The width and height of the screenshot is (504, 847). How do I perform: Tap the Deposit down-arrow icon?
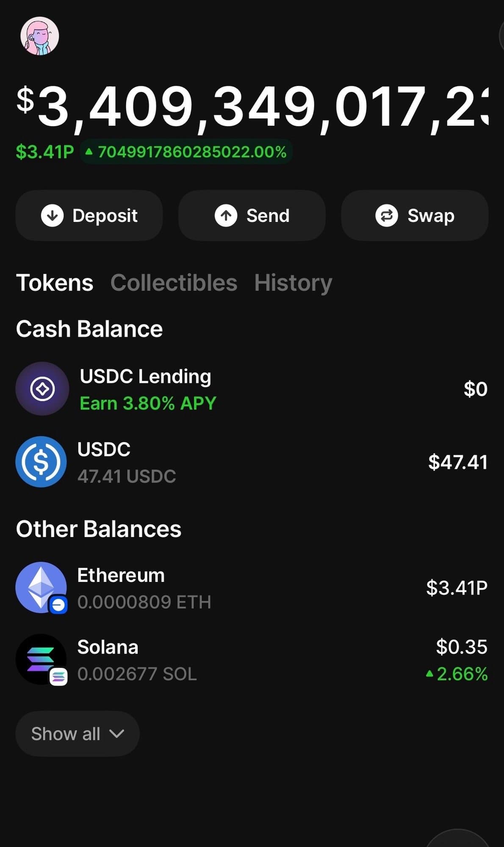(52, 216)
